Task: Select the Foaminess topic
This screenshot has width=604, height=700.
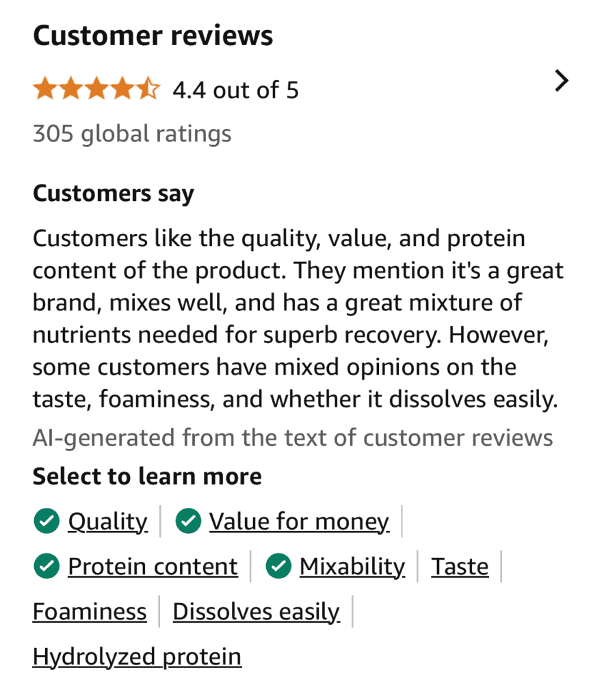Action: click(89, 611)
